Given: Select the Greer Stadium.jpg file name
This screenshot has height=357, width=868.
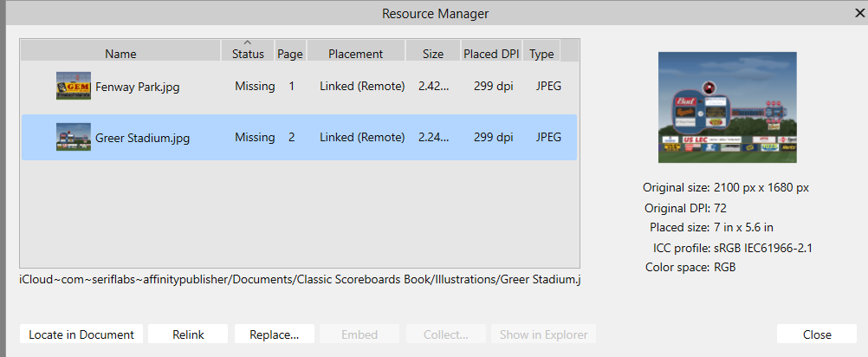Looking at the screenshot, I should 142,137.
